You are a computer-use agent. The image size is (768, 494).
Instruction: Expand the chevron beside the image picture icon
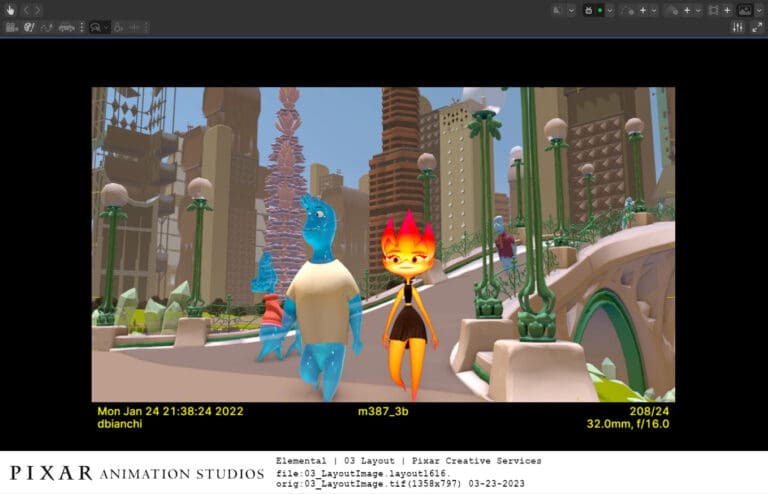click(759, 10)
